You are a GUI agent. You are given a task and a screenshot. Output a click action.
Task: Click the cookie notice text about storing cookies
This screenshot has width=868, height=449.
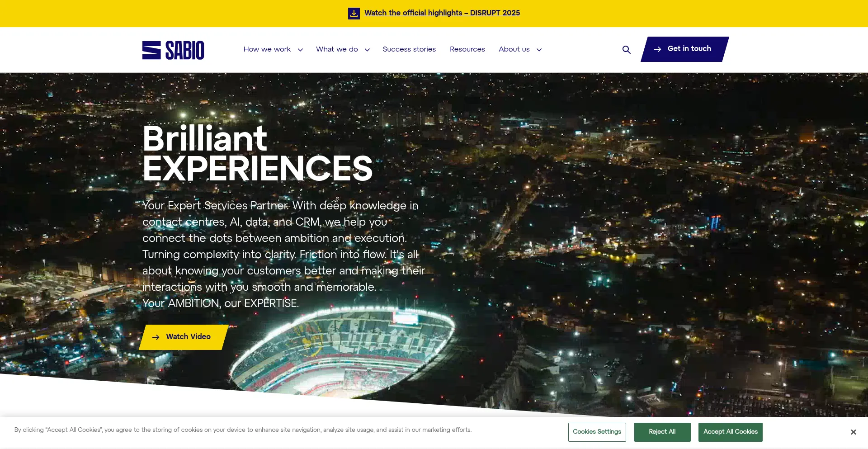[x=243, y=430]
